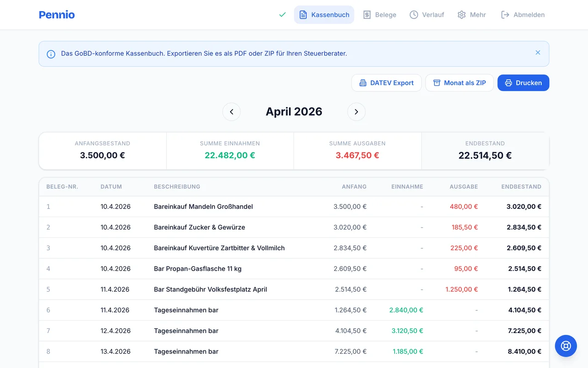Click the info icon in the banner
The width and height of the screenshot is (588, 368).
(x=51, y=54)
